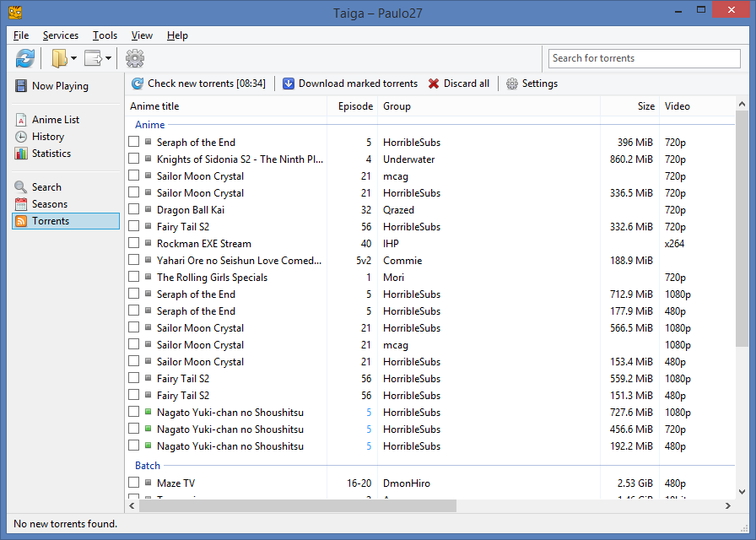Click the vertical scrollbar down arrow
The height and width of the screenshot is (540, 756).
742,492
